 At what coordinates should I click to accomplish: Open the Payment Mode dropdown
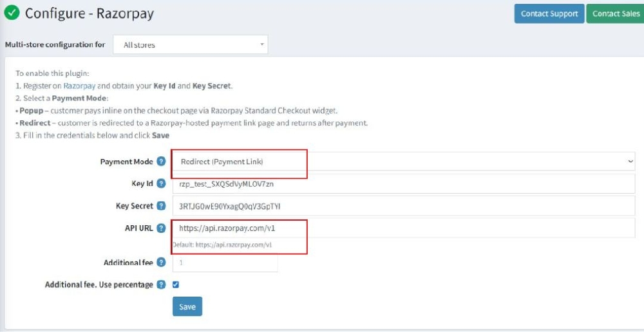click(404, 161)
